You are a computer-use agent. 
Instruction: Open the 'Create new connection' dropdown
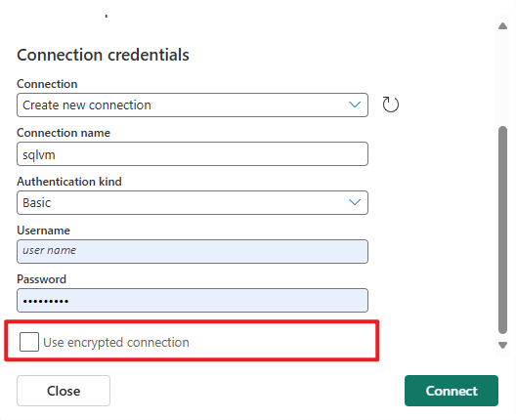click(x=193, y=105)
